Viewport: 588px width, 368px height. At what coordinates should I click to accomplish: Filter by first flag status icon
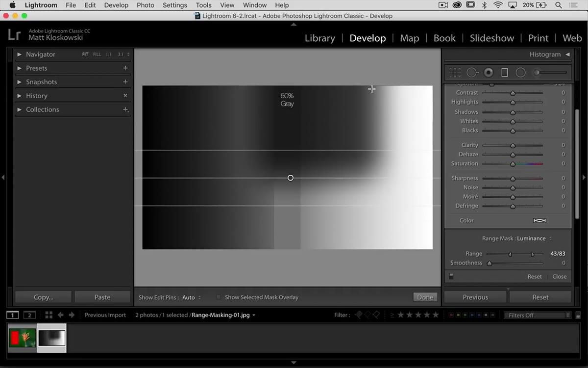[x=359, y=315]
